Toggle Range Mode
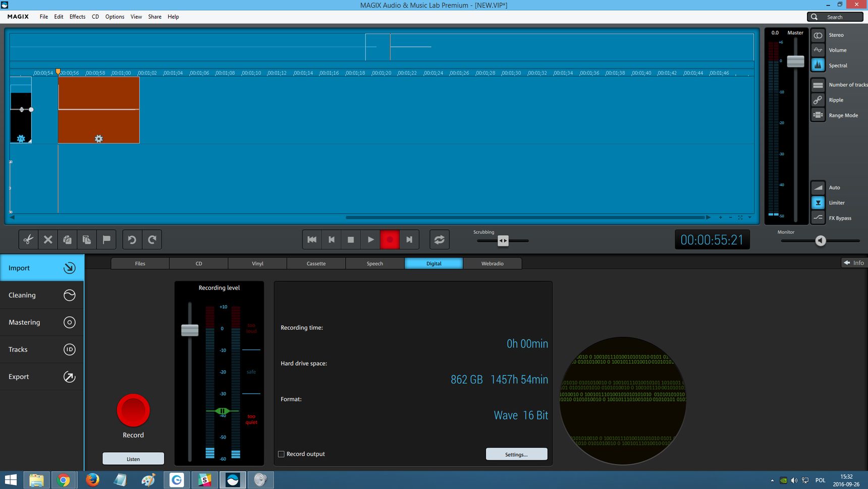Screen dimensions: 868x489 pyautogui.click(x=818, y=115)
